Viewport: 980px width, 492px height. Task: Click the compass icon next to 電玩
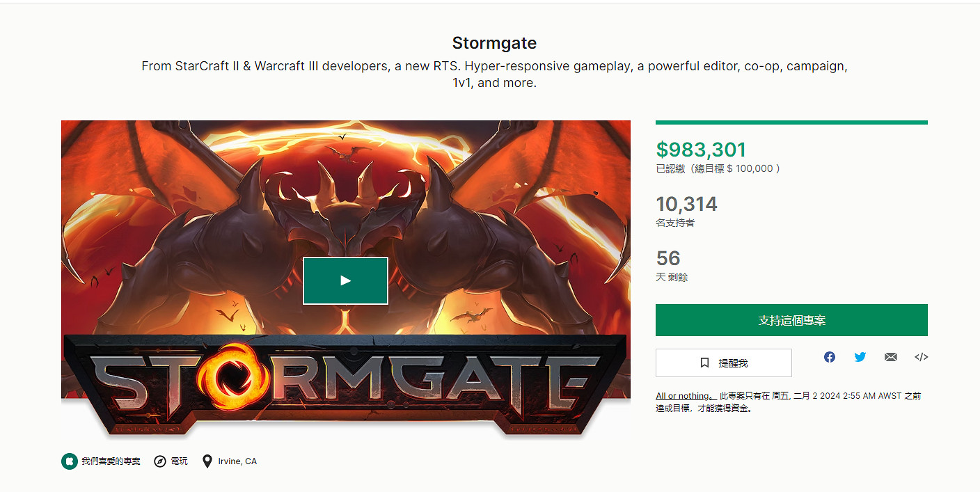pyautogui.click(x=160, y=461)
